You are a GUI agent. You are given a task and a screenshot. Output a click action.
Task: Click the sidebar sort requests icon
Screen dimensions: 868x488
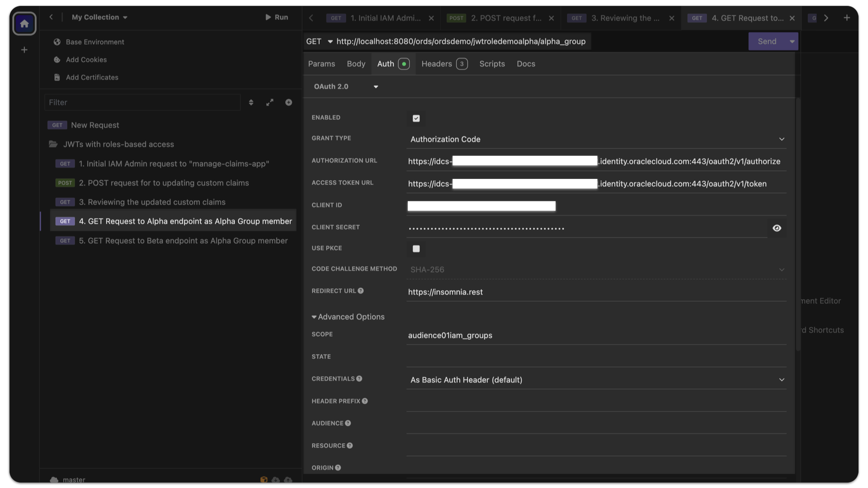coord(251,102)
